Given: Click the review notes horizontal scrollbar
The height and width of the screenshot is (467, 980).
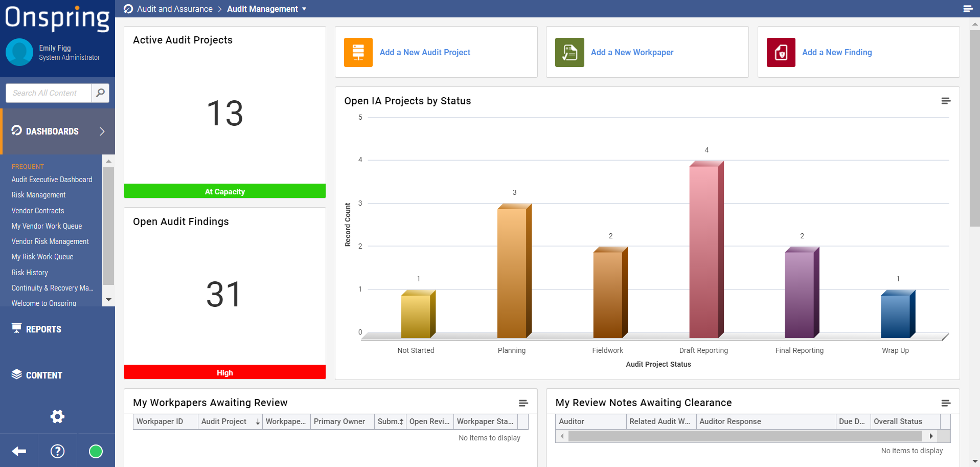Looking at the screenshot, I should [x=745, y=436].
